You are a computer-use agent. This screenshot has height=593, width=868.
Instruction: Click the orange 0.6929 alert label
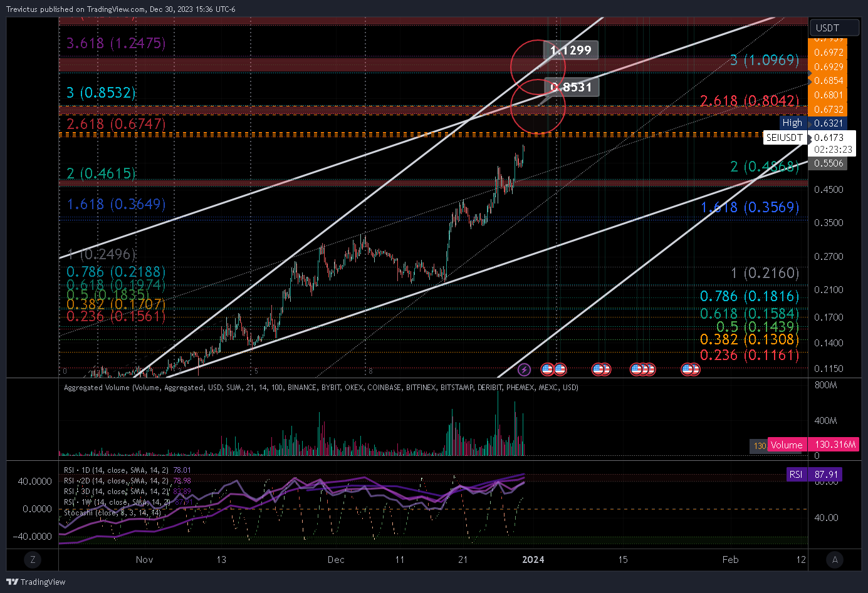point(829,66)
